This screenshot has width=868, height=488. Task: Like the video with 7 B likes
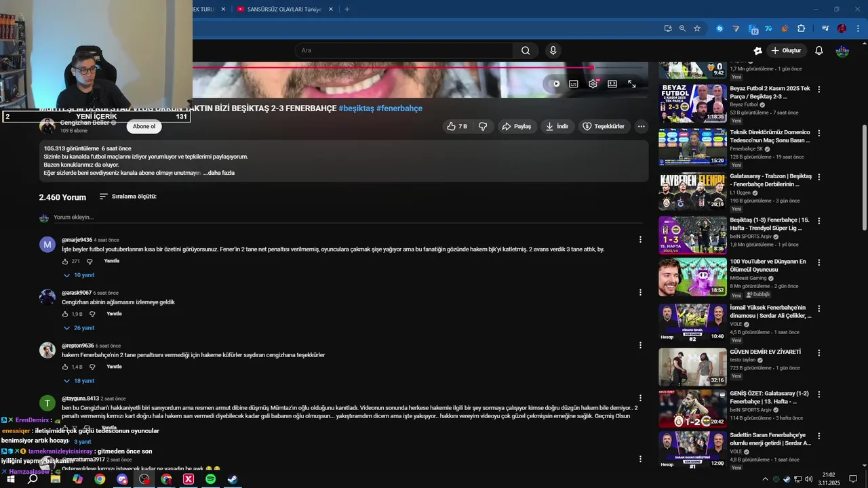pos(456,126)
